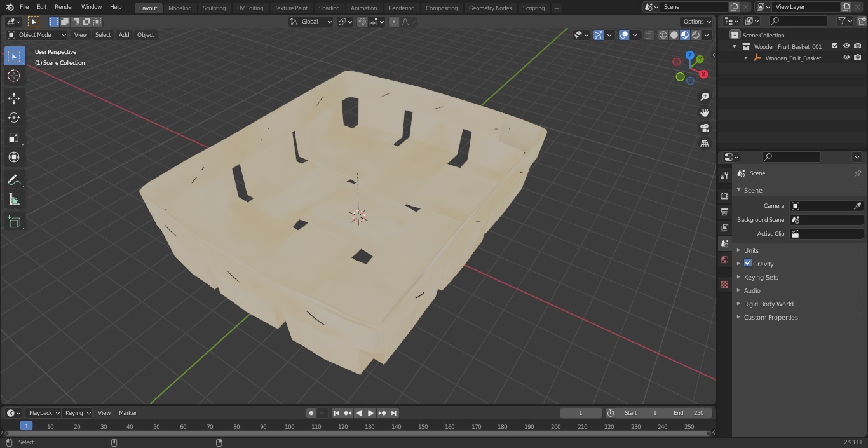
Task: Pick the Rotate tool
Action: coord(14,118)
